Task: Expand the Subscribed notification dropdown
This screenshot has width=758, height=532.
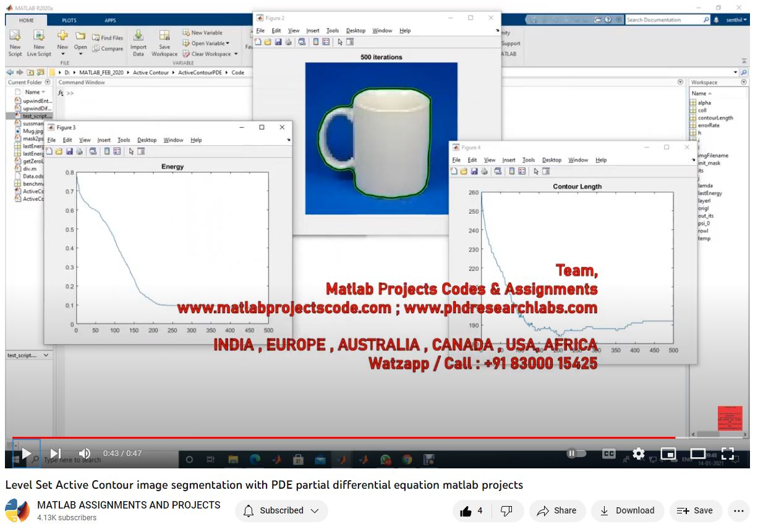Action: point(281,511)
